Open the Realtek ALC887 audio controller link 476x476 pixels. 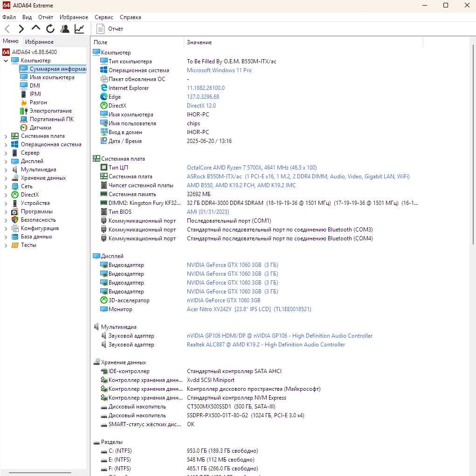tap(266, 345)
